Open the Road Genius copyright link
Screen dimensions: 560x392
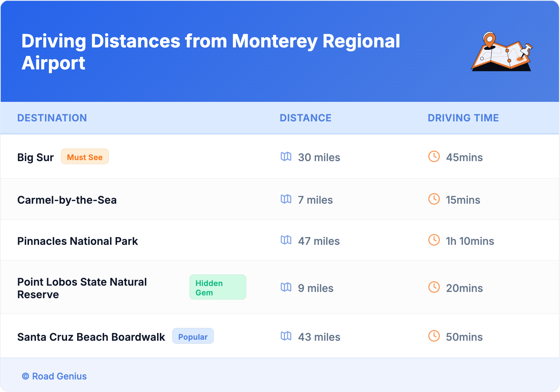pyautogui.click(x=54, y=376)
